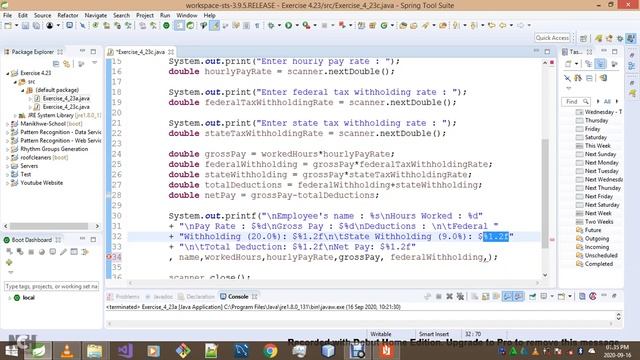This screenshot has height=360, width=640.
Task: Toggle Scroll Lock in the Console toolbar
Action: pos(485,296)
